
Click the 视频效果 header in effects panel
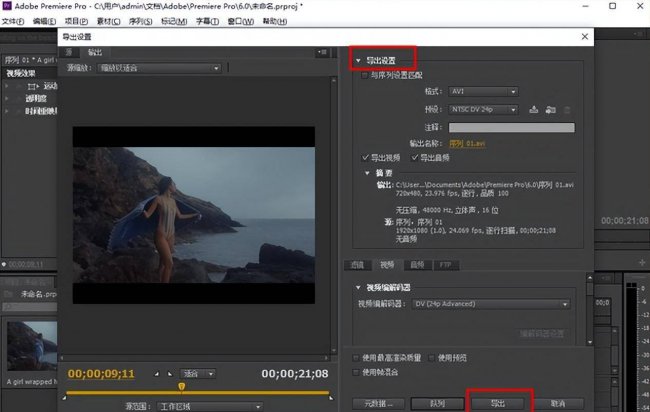(21, 73)
